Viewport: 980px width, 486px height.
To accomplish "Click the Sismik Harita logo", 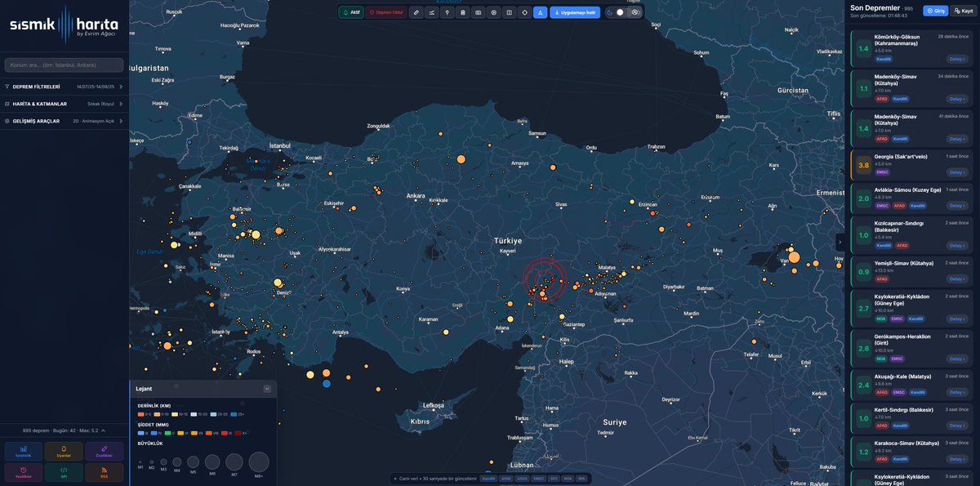I will [64, 25].
